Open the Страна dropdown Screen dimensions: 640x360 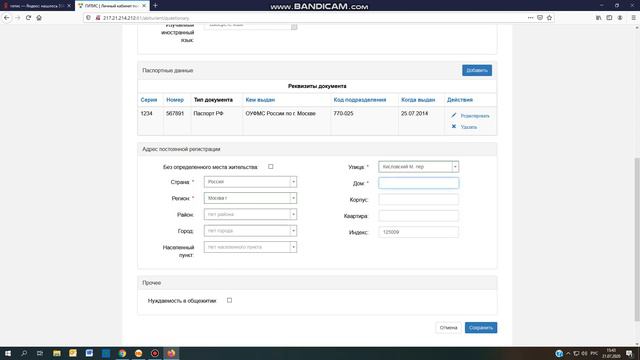pyautogui.click(x=250, y=182)
